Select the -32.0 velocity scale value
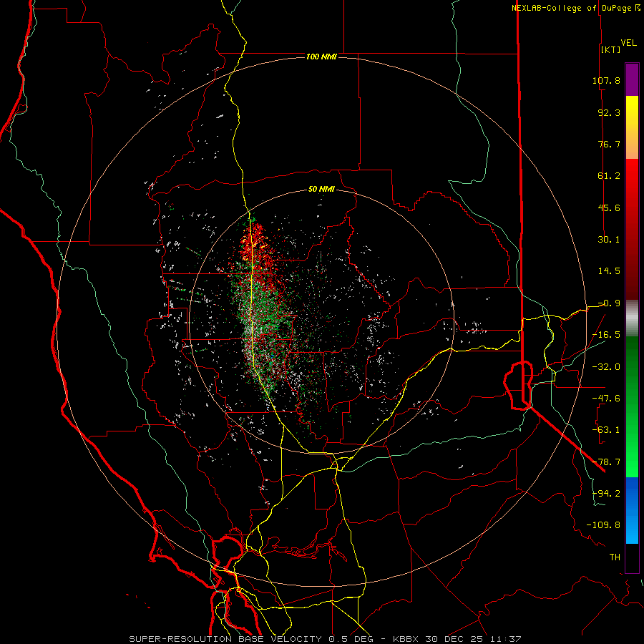 tap(606, 367)
